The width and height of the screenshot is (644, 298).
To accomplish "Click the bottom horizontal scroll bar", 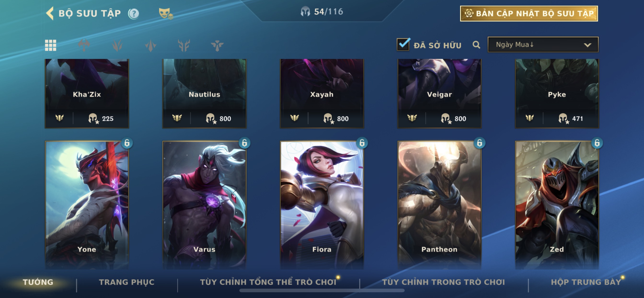I will 322,290.
